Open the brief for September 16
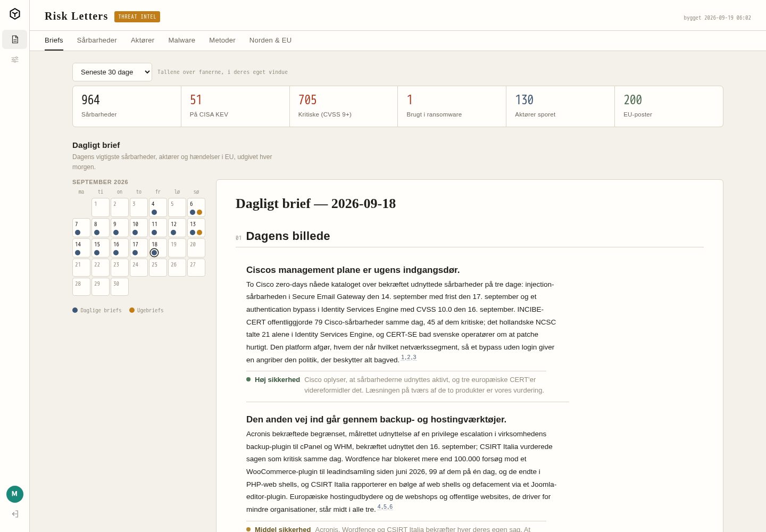Screen dimensions: 766x532 coord(120,248)
